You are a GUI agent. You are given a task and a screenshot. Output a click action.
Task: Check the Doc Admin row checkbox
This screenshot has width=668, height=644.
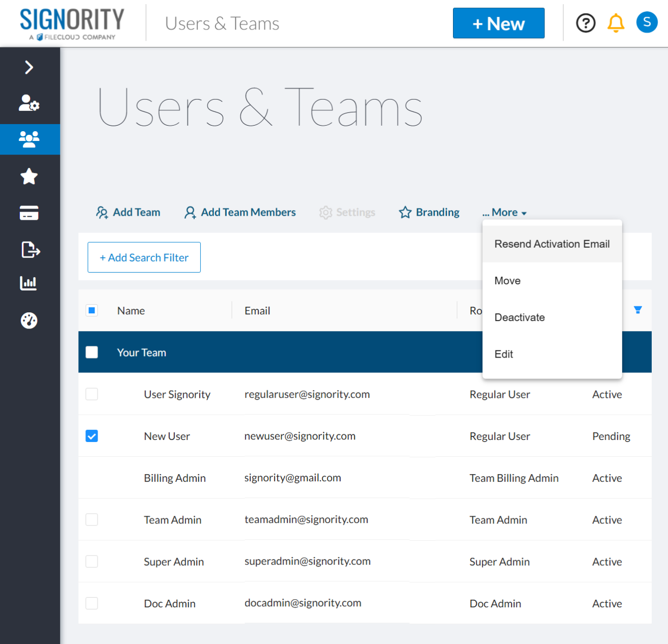click(92, 603)
